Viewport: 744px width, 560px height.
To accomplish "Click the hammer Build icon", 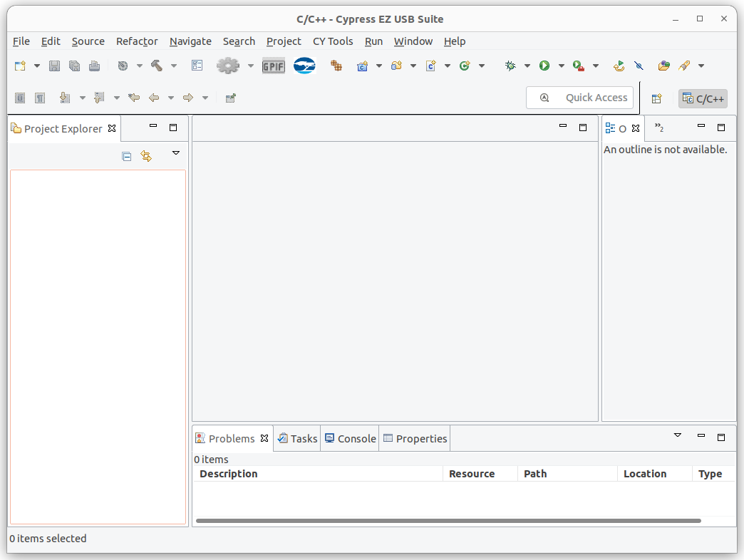I will point(157,66).
